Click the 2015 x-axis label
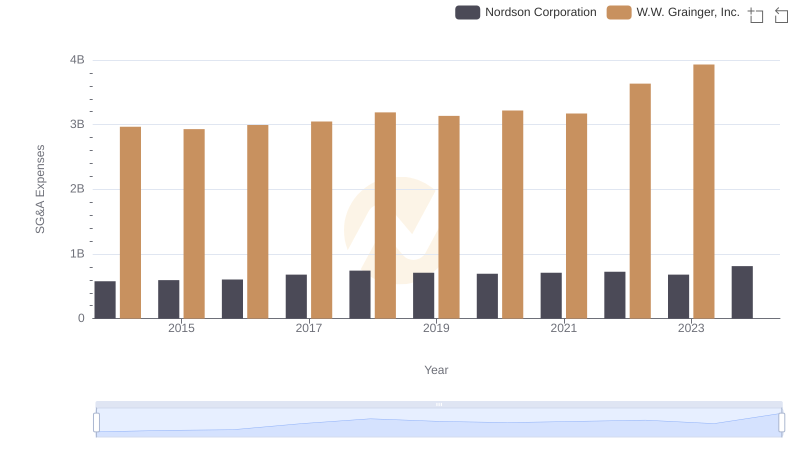This screenshot has width=800, height=461. tap(181, 328)
